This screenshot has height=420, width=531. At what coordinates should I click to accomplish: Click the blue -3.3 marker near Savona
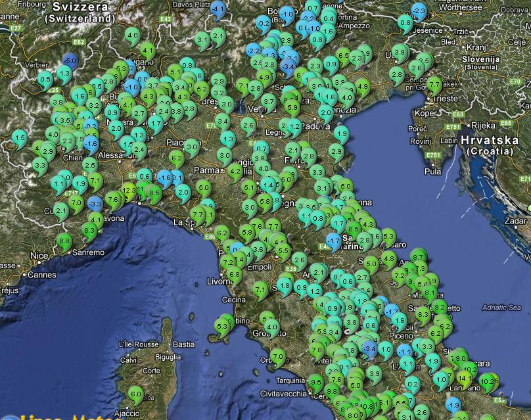pyautogui.click(x=95, y=204)
